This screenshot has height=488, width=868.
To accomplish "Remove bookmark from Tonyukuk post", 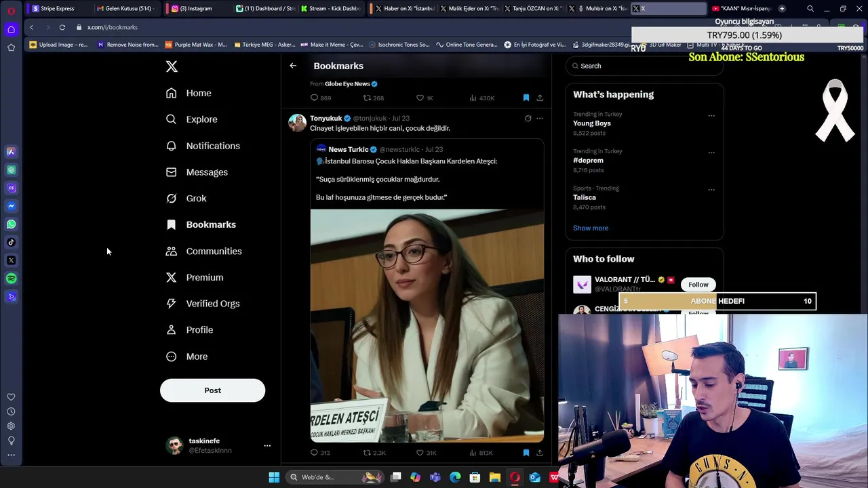I will tap(526, 453).
